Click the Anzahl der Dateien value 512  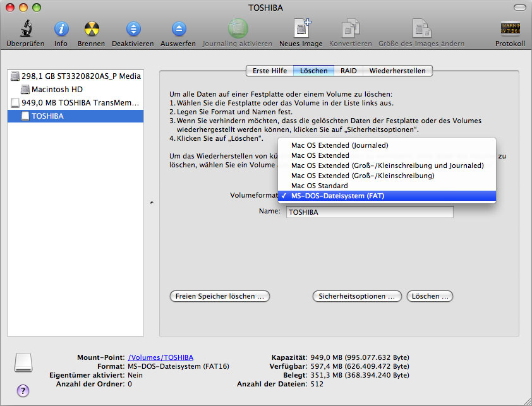[317, 384]
